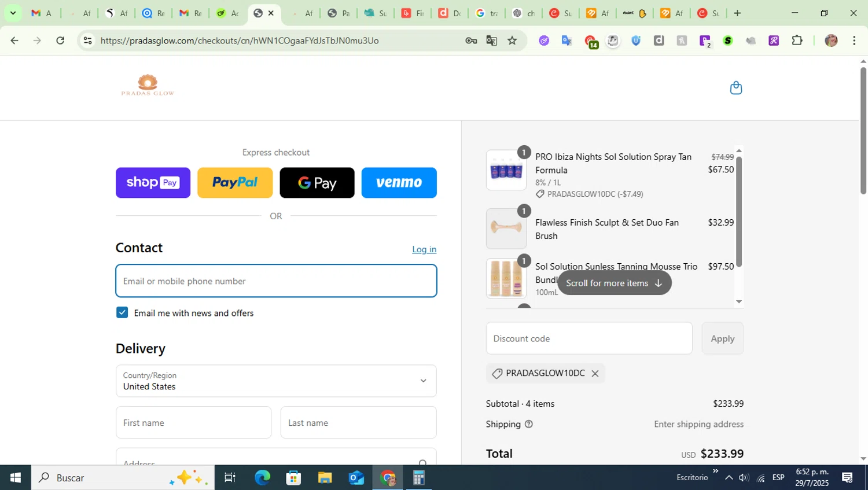Viewport: 868px width, 490px height.
Task: Open the Extensions puzzle menu
Action: pos(797,40)
